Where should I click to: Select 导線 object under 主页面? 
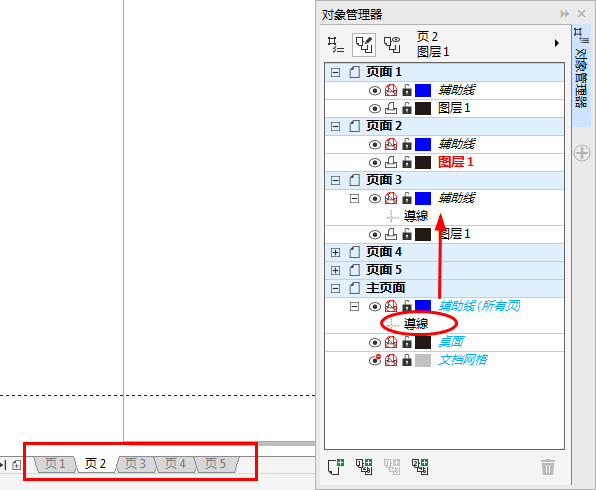(416, 324)
